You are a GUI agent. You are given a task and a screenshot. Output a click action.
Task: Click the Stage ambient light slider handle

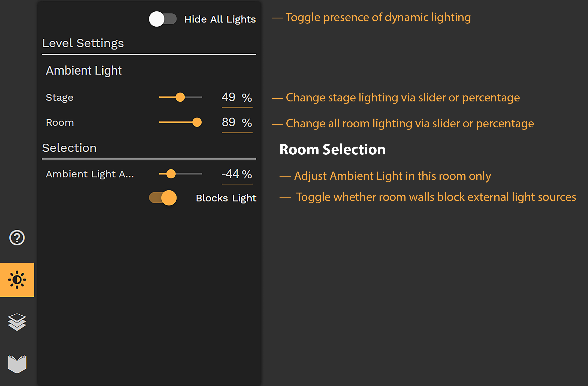[180, 97]
